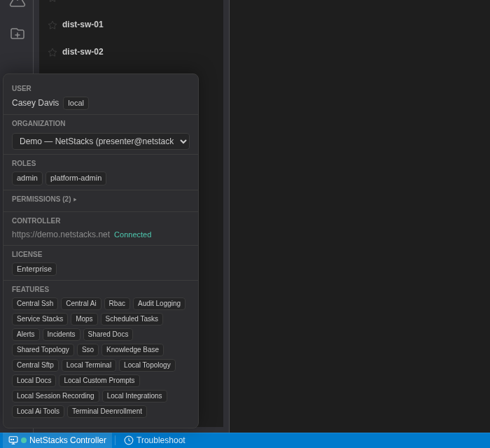490x448 pixels.
Task: Click the Local Integrations feature tag
Action: (134, 395)
